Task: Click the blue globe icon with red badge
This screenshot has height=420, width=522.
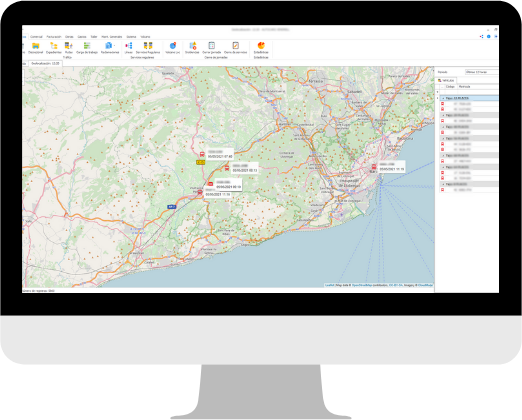Action: click(173, 46)
